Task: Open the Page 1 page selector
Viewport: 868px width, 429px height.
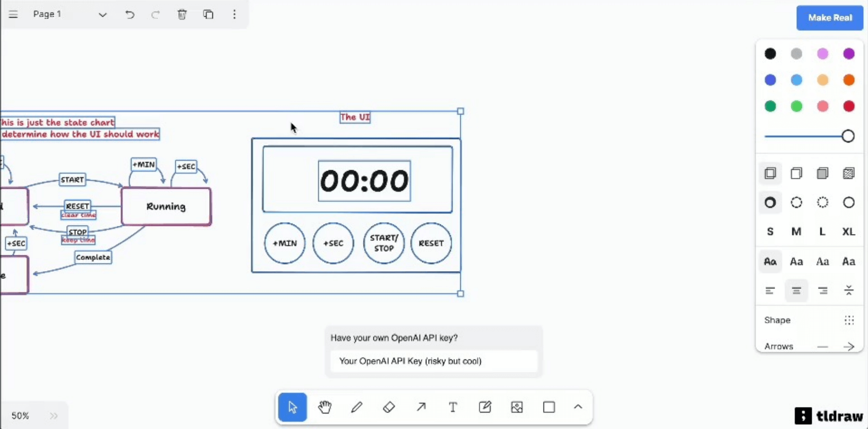Action: (70, 14)
